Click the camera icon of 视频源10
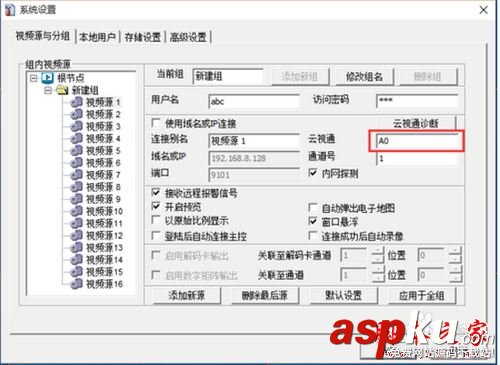 click(77, 211)
